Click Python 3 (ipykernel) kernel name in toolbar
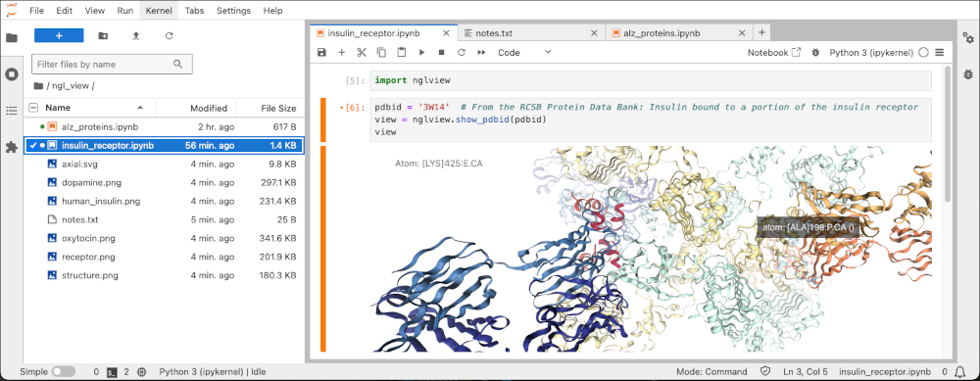 tap(871, 53)
